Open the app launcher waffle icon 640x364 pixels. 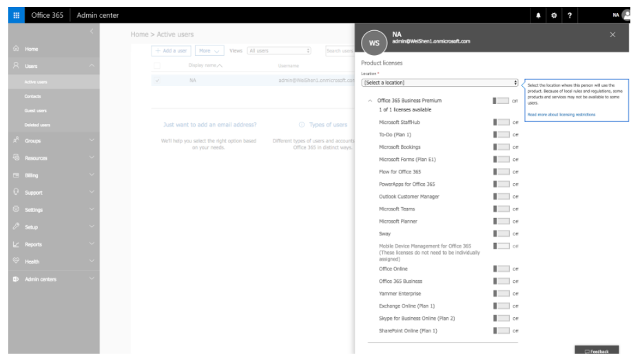pyautogui.click(x=17, y=15)
